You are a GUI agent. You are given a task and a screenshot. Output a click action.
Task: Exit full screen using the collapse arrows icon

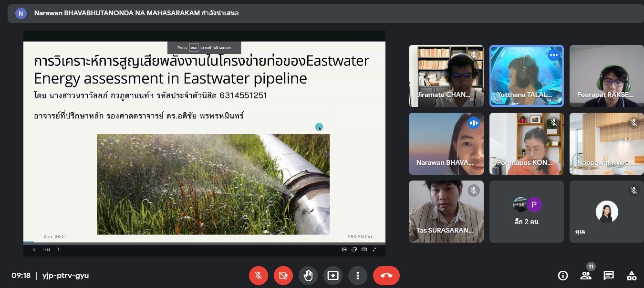(x=374, y=249)
